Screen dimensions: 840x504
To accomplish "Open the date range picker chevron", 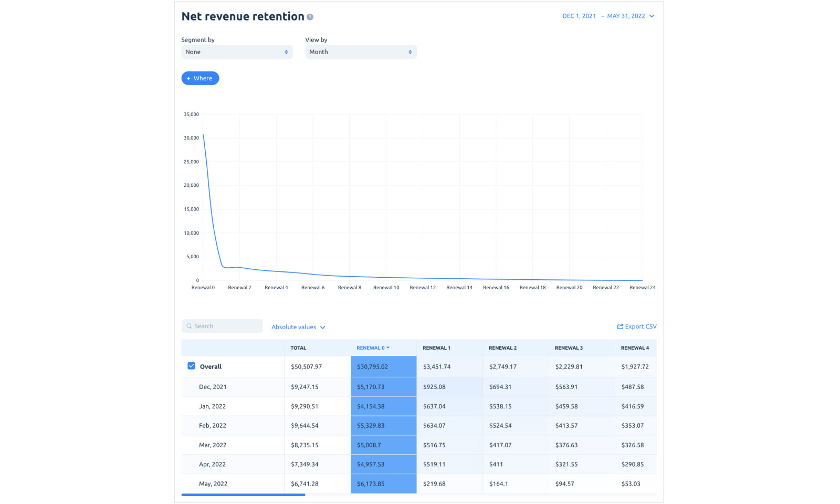I will pos(652,16).
